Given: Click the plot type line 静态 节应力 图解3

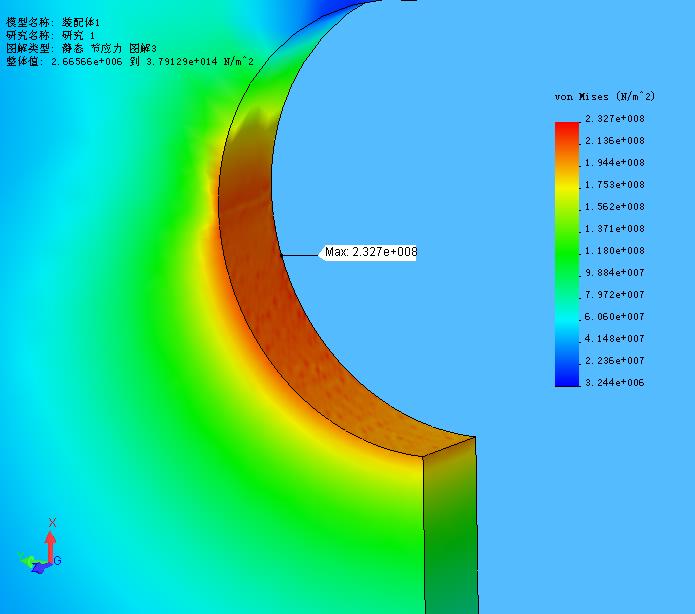Looking at the screenshot, I should click(81, 48).
